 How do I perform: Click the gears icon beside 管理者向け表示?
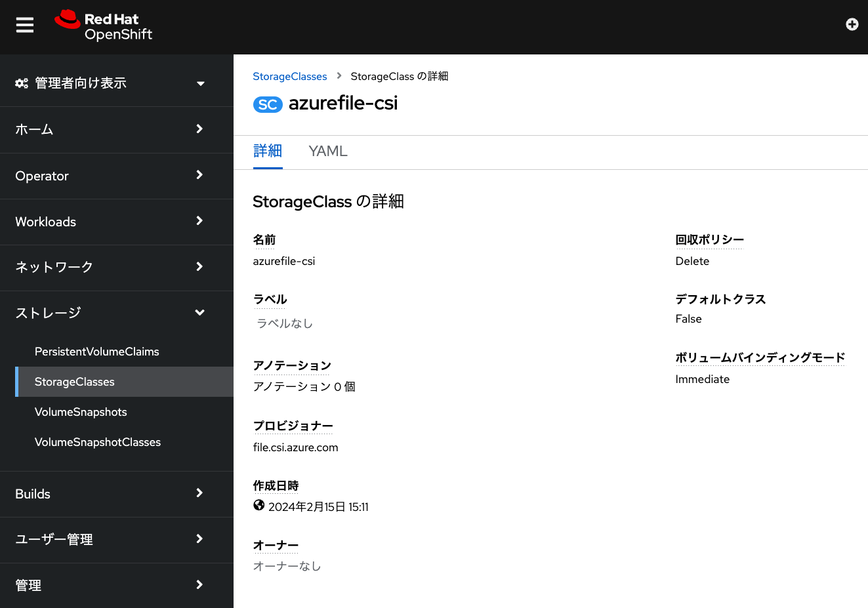click(x=22, y=83)
